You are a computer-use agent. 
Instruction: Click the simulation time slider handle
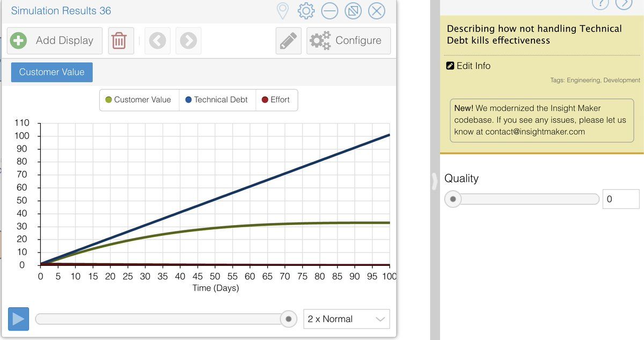pyautogui.click(x=289, y=319)
